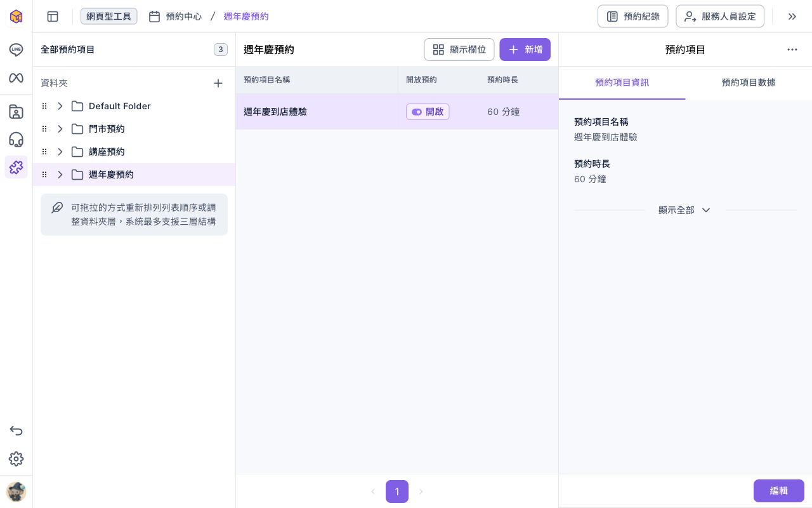The image size is (812, 508).
Task: Open the Meta channel sidebar icon
Action: [x=16, y=77]
